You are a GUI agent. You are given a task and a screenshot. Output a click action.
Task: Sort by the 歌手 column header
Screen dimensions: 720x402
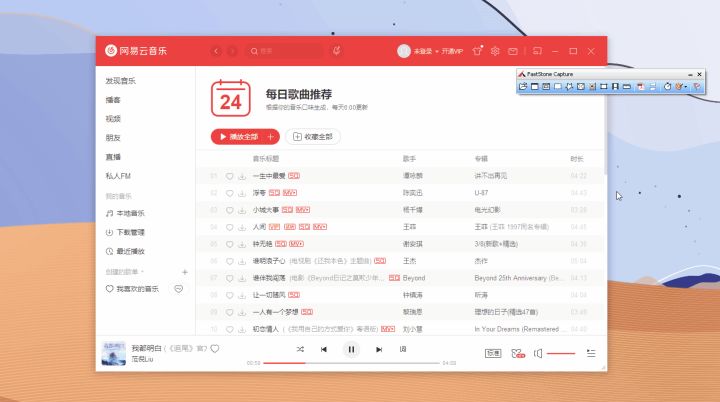click(409, 159)
